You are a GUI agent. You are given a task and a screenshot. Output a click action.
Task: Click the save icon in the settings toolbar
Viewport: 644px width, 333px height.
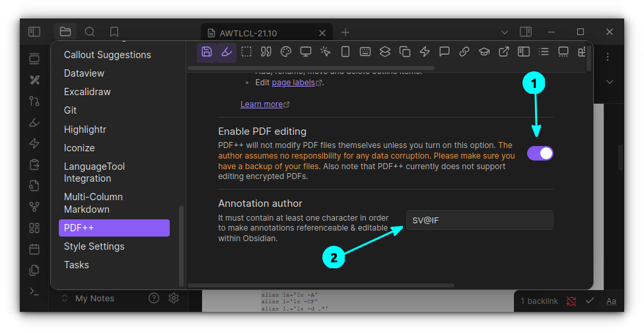[x=207, y=52]
